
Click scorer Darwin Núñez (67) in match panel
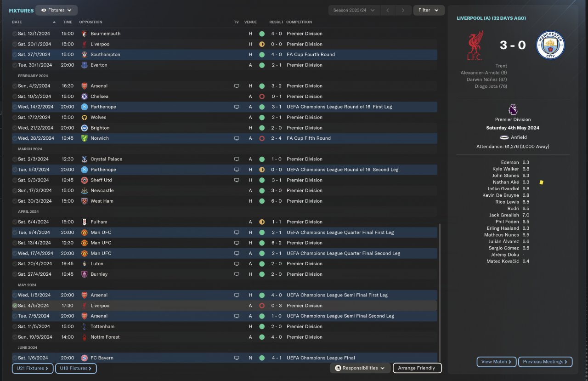[487, 80]
